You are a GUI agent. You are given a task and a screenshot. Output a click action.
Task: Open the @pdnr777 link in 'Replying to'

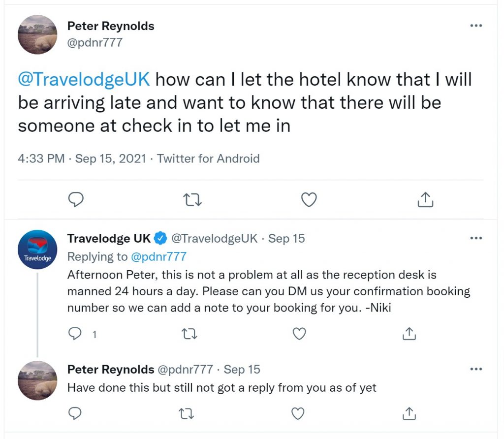(159, 256)
